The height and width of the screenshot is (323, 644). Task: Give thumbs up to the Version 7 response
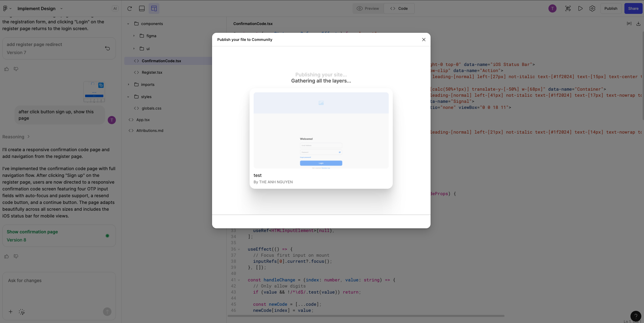pyautogui.click(x=6, y=69)
